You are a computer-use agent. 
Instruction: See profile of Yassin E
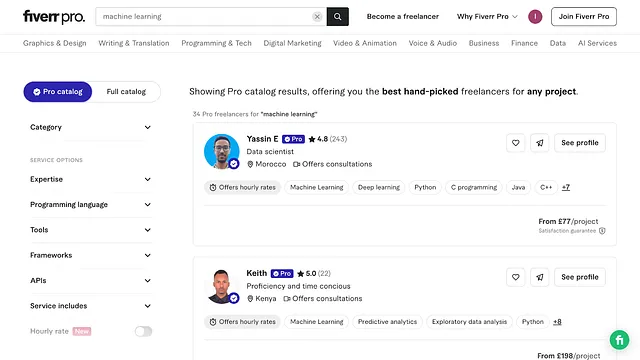pos(580,143)
